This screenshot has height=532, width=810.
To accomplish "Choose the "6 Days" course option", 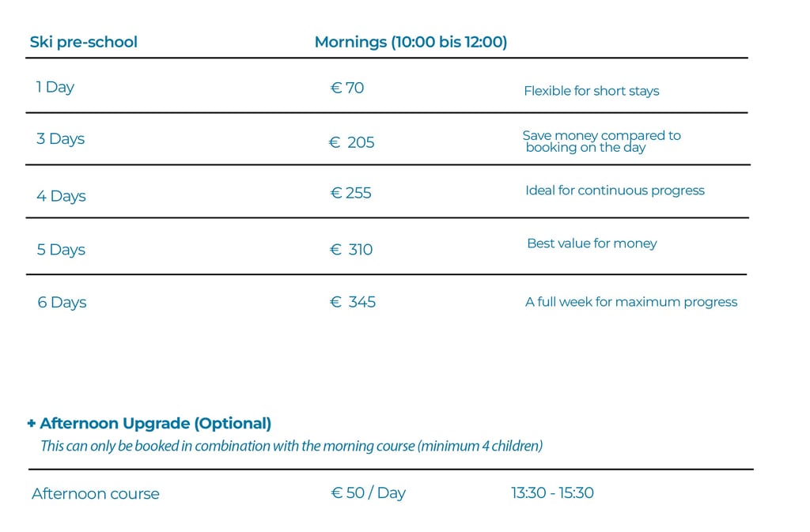I will point(62,302).
